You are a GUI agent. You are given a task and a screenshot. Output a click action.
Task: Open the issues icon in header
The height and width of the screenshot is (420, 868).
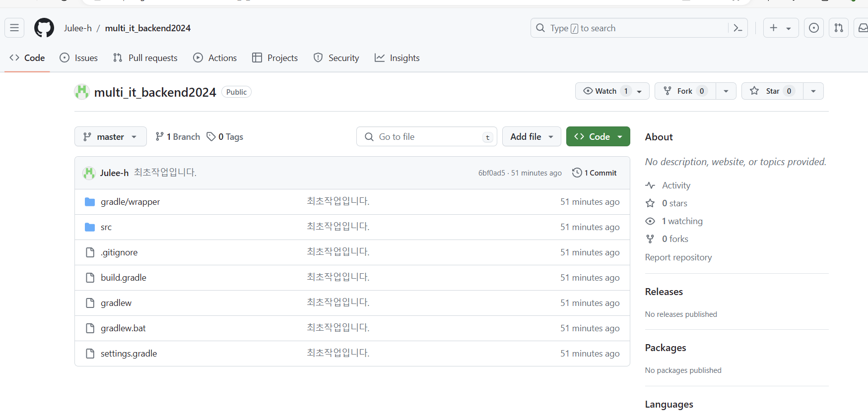click(x=814, y=28)
